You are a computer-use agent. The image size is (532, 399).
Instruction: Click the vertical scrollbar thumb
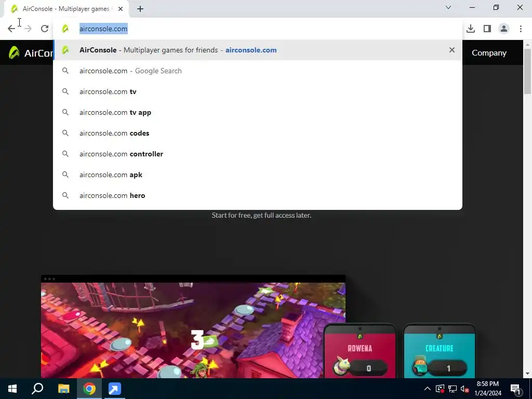coord(528,72)
